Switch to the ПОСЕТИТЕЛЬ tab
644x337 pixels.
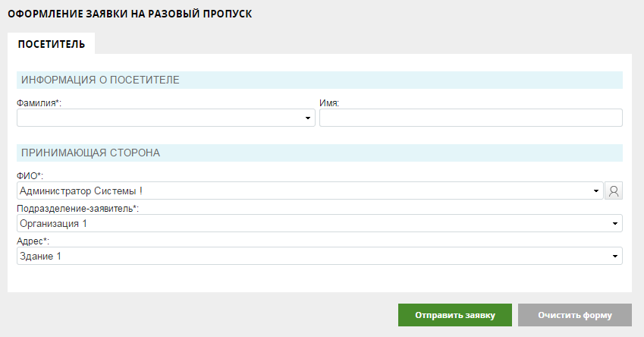52,44
